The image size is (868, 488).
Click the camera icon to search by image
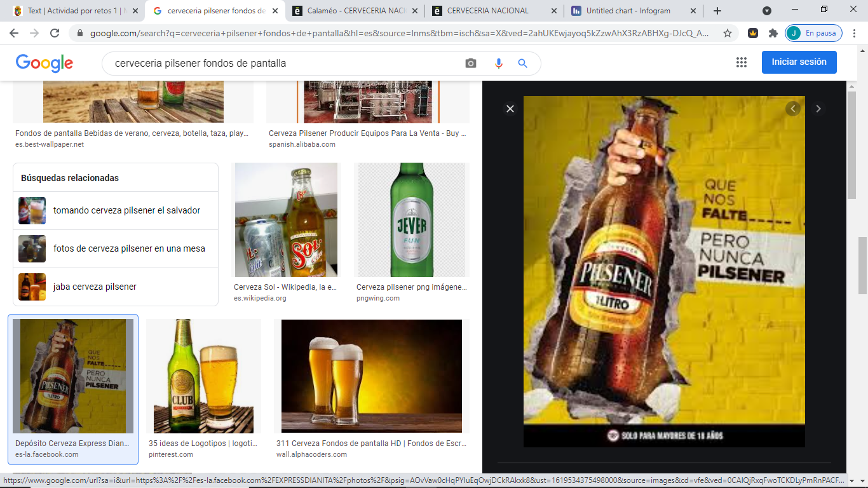[470, 62]
